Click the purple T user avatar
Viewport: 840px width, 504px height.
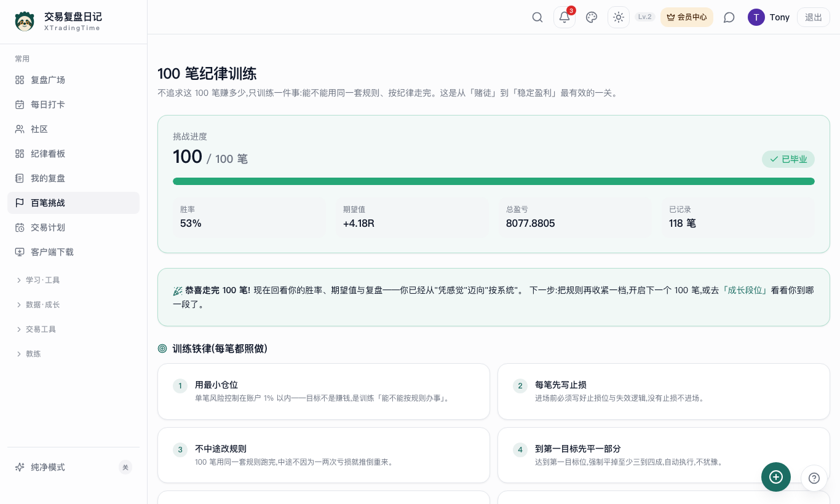756,17
